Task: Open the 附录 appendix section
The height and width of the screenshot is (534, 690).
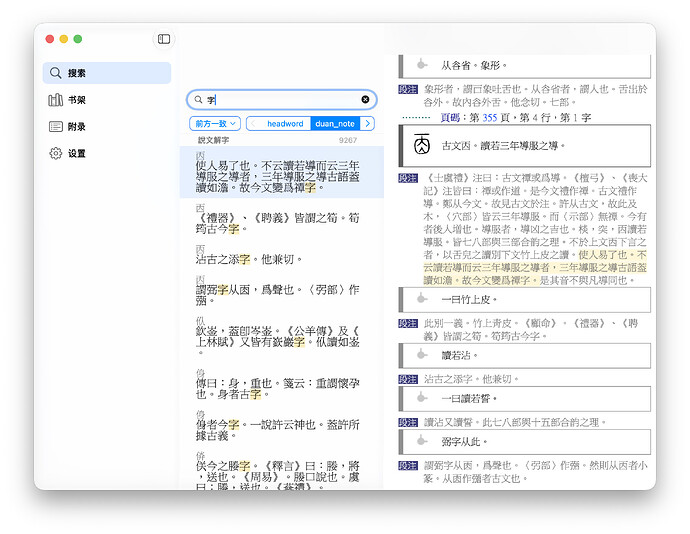Action: (x=106, y=127)
